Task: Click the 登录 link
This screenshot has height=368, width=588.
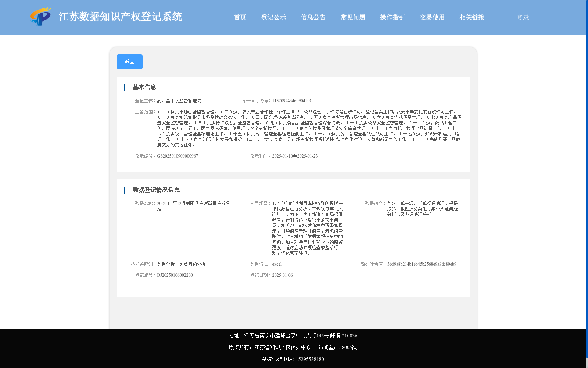Action: (x=523, y=17)
